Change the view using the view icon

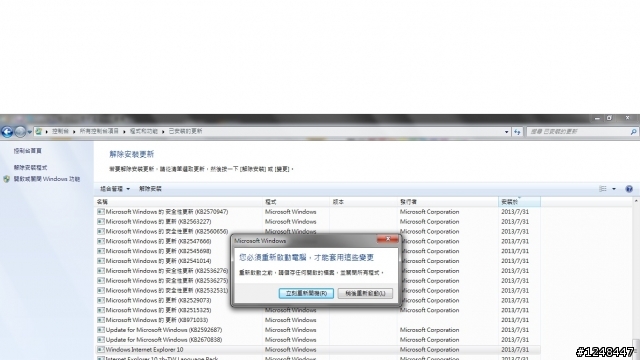[603, 189]
